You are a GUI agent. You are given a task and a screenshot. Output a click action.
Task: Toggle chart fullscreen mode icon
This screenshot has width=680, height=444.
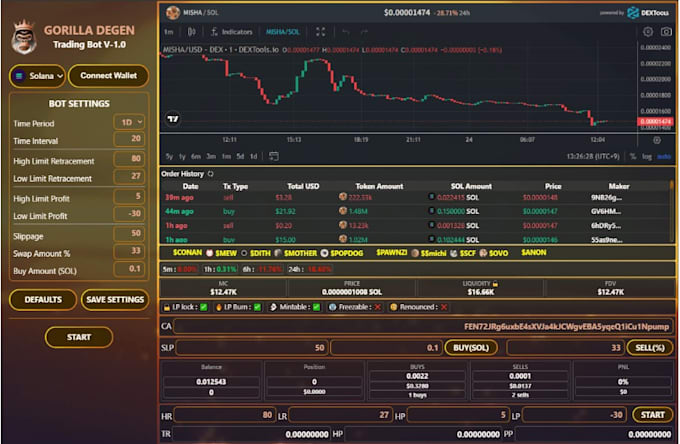point(320,32)
